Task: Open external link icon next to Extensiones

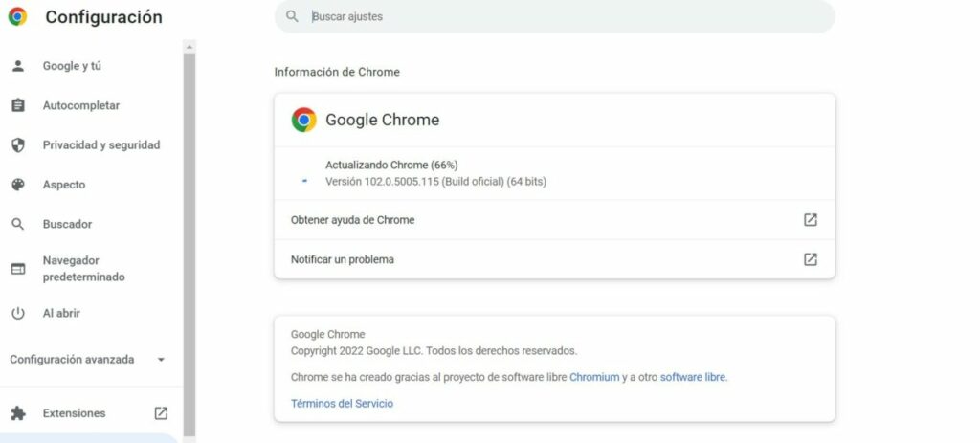Action: pyautogui.click(x=161, y=413)
